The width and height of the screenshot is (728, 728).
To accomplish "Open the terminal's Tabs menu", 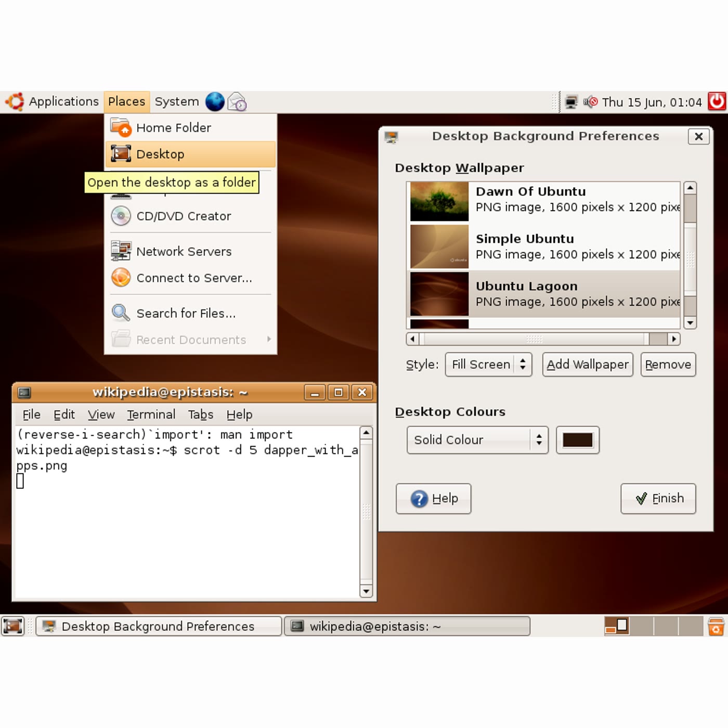I will [201, 414].
